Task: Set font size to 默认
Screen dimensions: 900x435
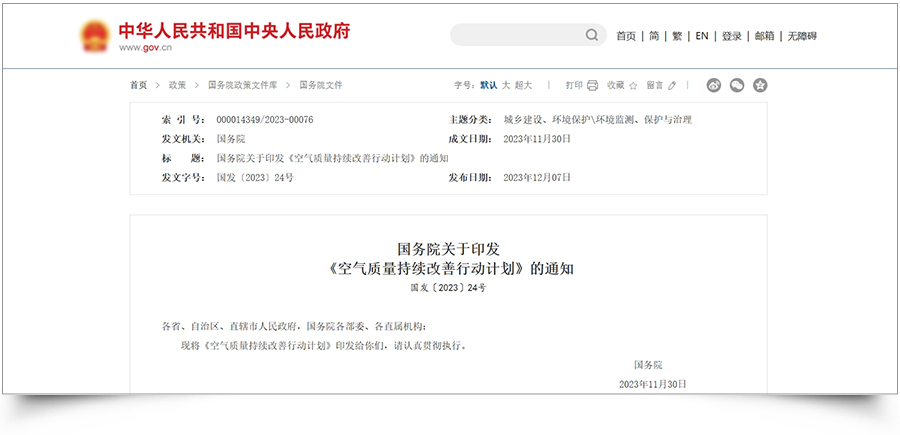Action: 488,85
